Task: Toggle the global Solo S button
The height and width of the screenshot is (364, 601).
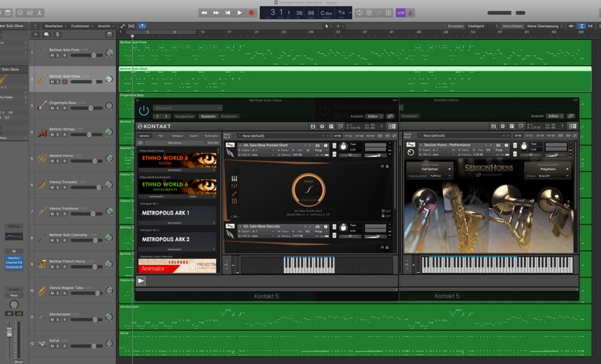Action: [58, 34]
